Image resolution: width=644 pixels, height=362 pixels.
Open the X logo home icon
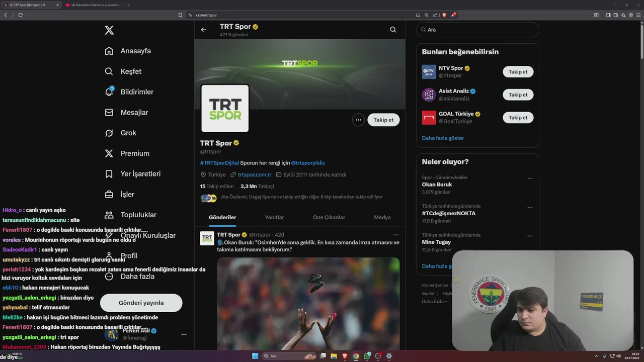pyautogui.click(x=109, y=30)
